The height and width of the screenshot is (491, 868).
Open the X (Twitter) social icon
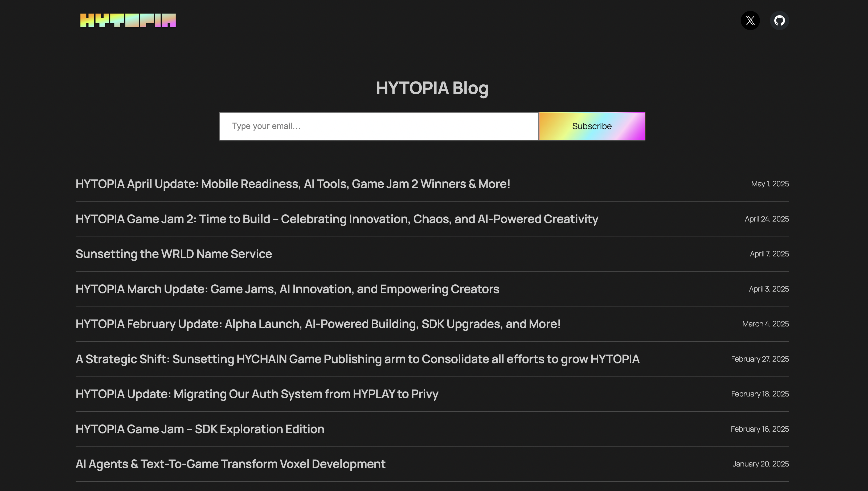click(750, 21)
